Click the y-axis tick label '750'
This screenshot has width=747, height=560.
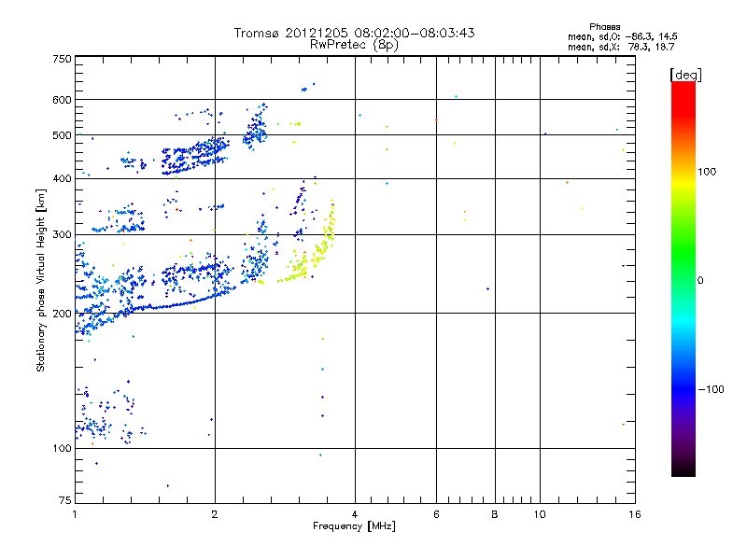pos(63,59)
